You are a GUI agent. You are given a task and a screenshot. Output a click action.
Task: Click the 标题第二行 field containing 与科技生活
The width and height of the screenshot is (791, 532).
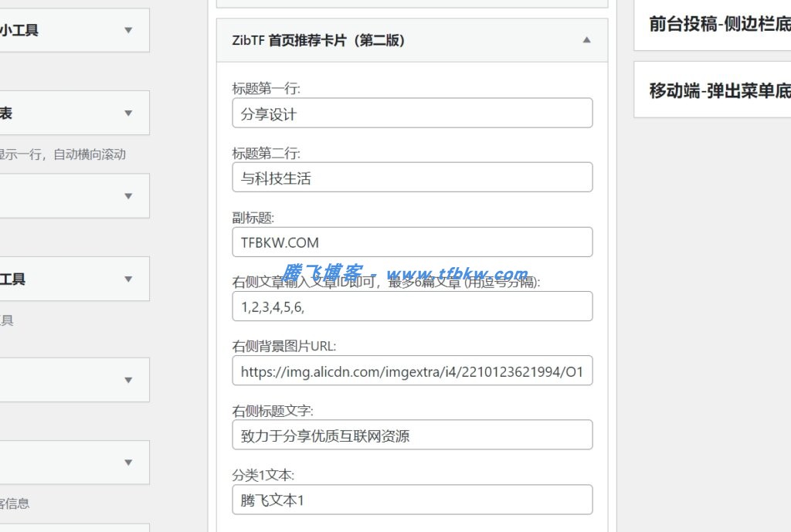[x=412, y=177]
